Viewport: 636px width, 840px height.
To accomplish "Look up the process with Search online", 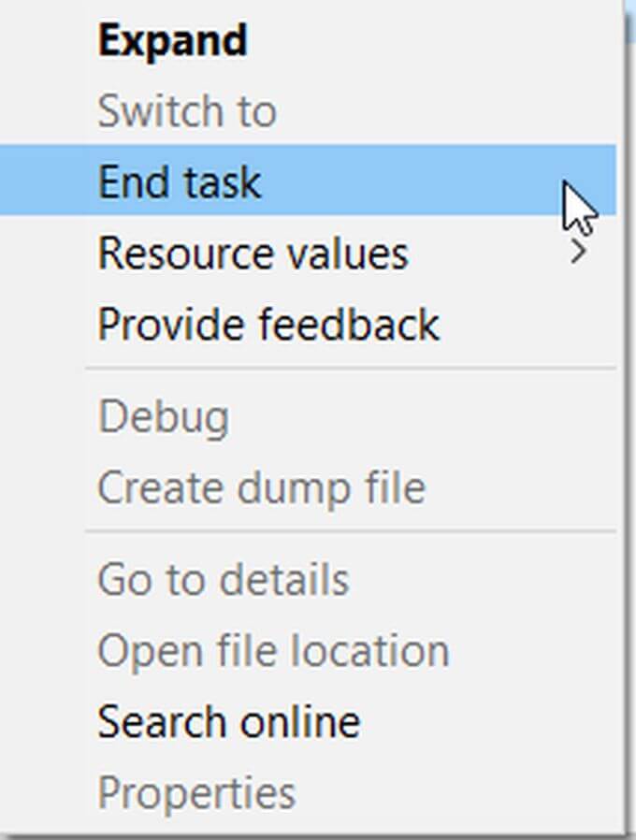I will pos(229,722).
